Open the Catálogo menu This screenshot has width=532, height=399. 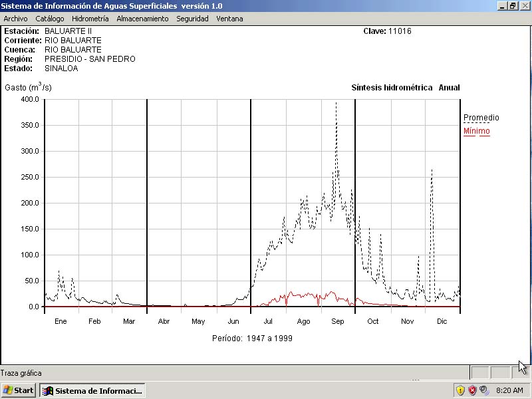[x=50, y=19]
